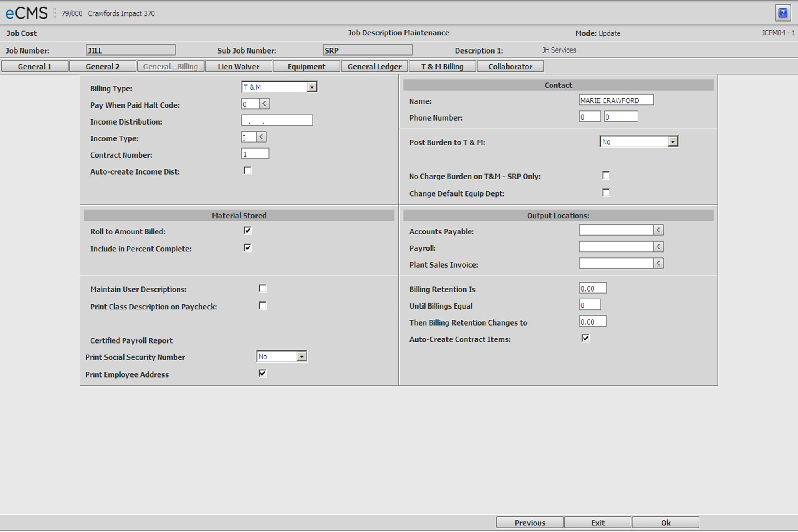Expand the Billing Type dropdown
Screen dimensions: 798x532
[x=312, y=87]
